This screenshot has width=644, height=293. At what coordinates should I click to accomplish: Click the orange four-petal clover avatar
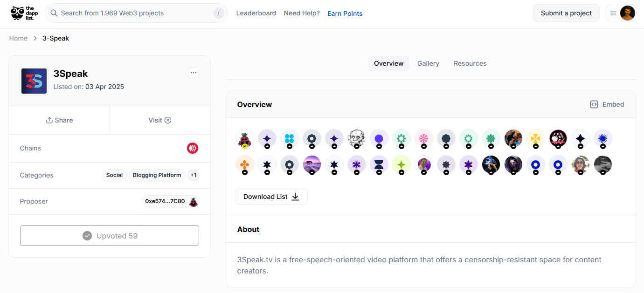click(245, 165)
